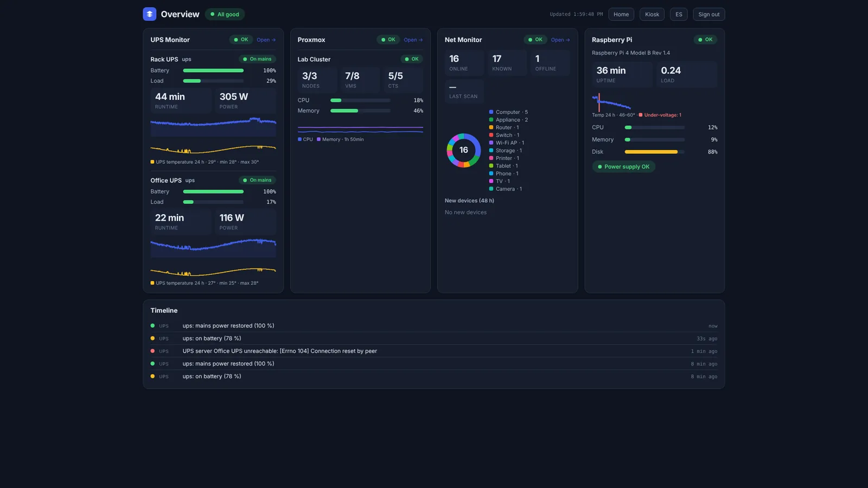
Task: Click the CPU legend swatch in Proxmox chart
Action: coord(299,139)
